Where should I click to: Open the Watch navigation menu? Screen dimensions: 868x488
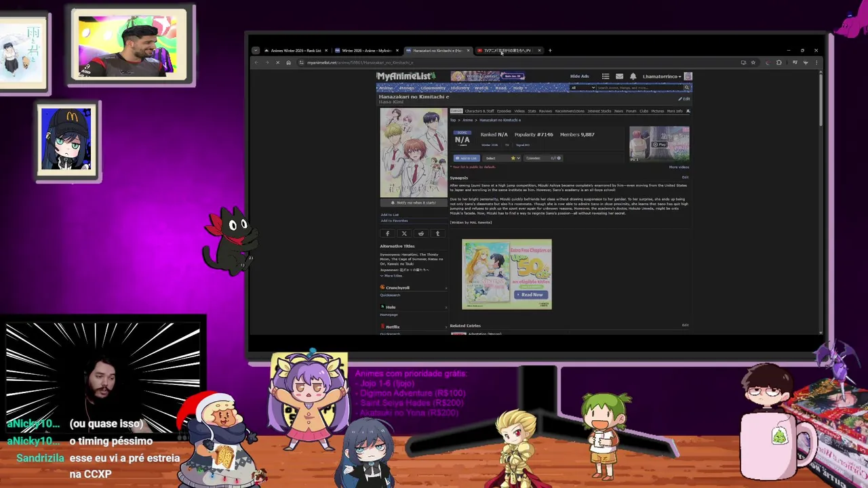(481, 88)
